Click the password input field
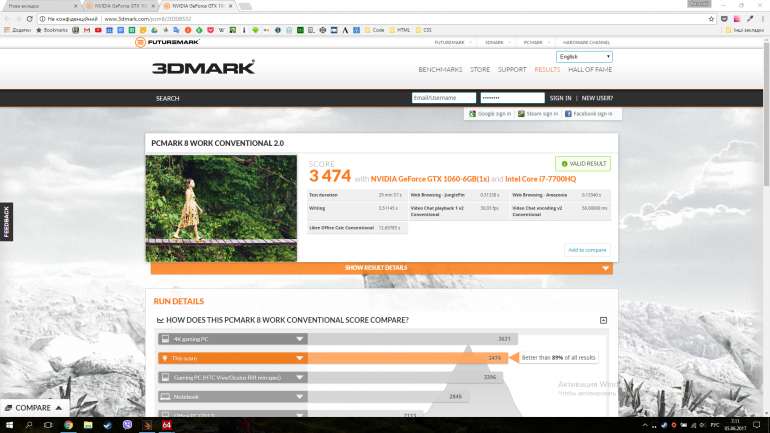This screenshot has height=433, width=770. [512, 98]
